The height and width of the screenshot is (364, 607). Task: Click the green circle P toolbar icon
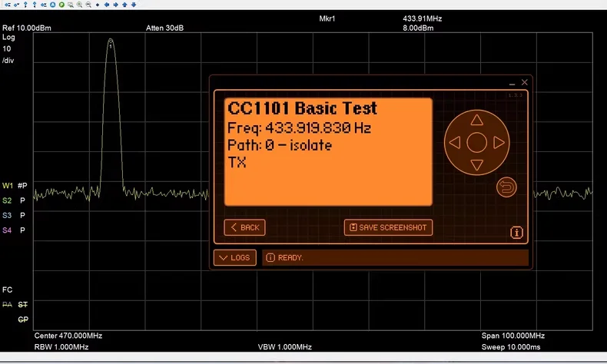coord(61,5)
